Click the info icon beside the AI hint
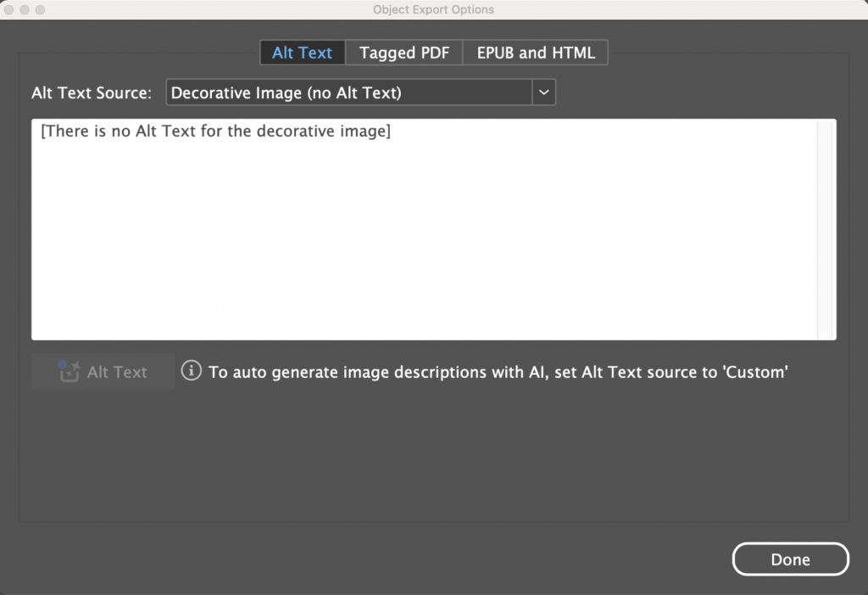This screenshot has height=595, width=868. [192, 371]
